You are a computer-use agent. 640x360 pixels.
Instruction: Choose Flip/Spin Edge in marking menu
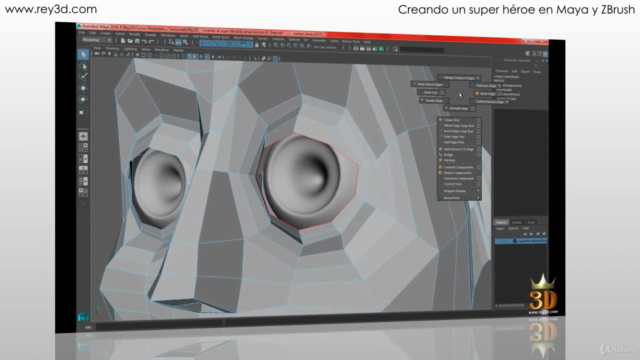pos(486,86)
